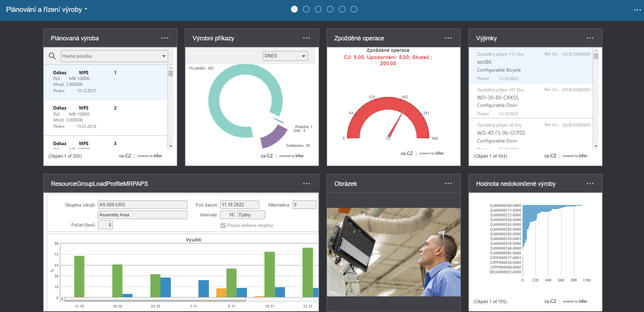Open the ResourceGroupLoadProfileMRPAPS widget options menu
This screenshot has width=644, height=312.
[x=307, y=183]
